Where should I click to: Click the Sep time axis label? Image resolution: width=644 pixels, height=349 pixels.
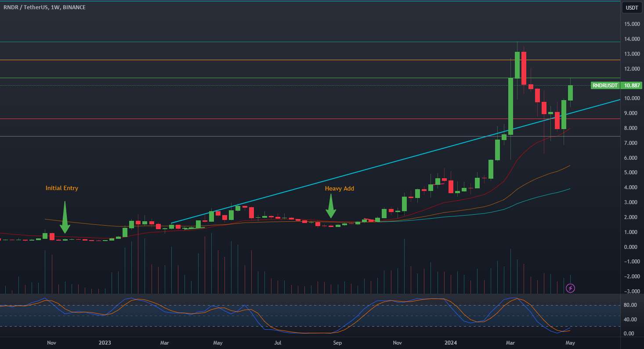[x=337, y=342]
